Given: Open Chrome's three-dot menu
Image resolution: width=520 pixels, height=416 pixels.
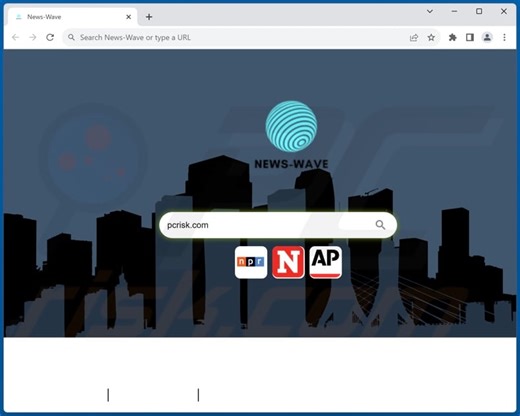Looking at the screenshot, I should [504, 38].
